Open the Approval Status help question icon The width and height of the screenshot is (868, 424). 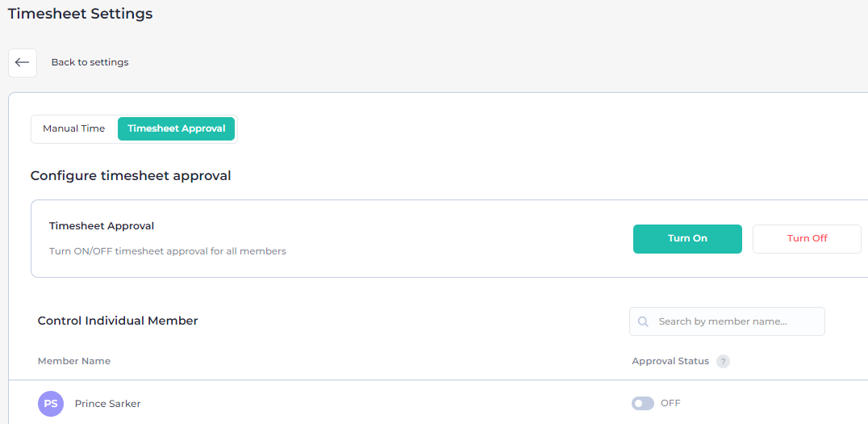pos(723,361)
